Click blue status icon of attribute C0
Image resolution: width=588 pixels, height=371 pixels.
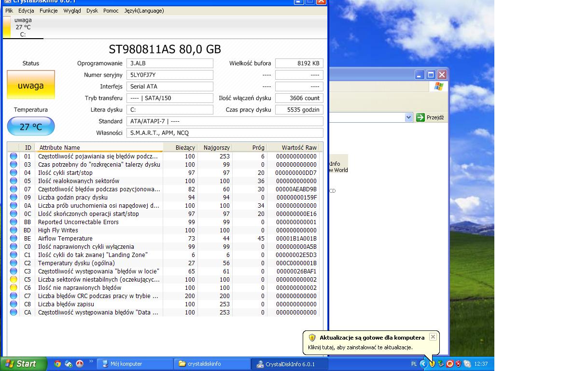pos(14,246)
